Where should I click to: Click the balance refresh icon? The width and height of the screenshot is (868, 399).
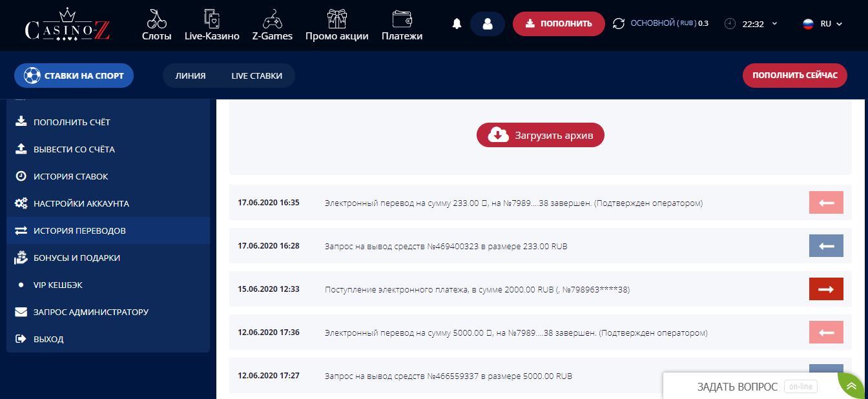click(x=619, y=24)
